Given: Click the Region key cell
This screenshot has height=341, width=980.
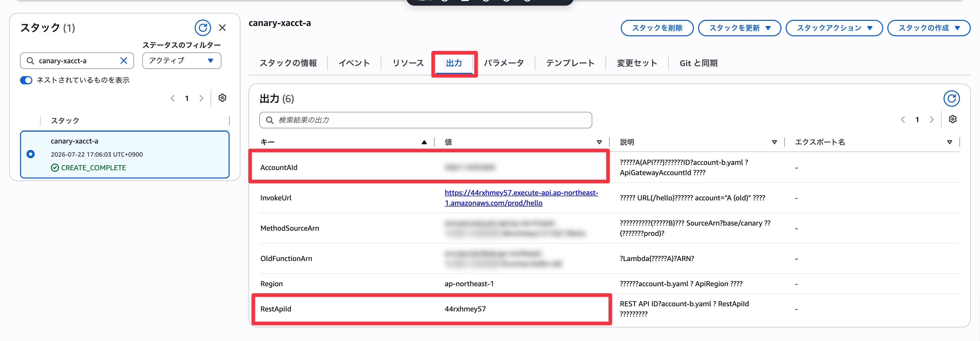Looking at the screenshot, I should (272, 284).
